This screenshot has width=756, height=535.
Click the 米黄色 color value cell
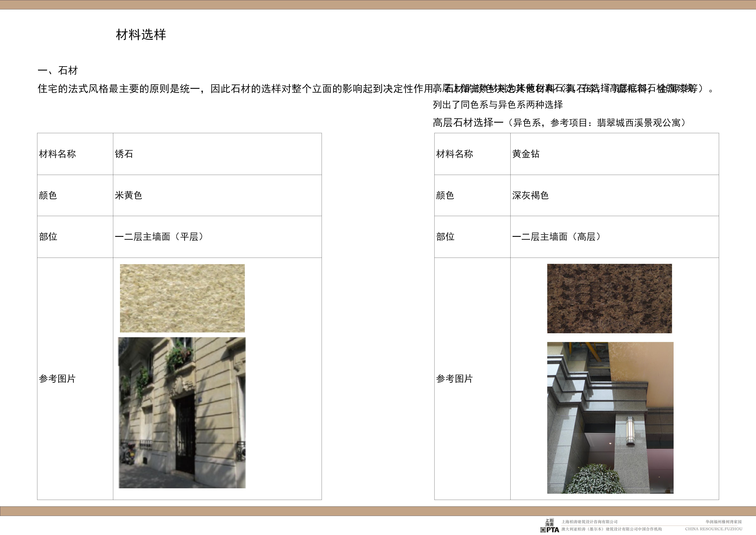click(x=128, y=195)
